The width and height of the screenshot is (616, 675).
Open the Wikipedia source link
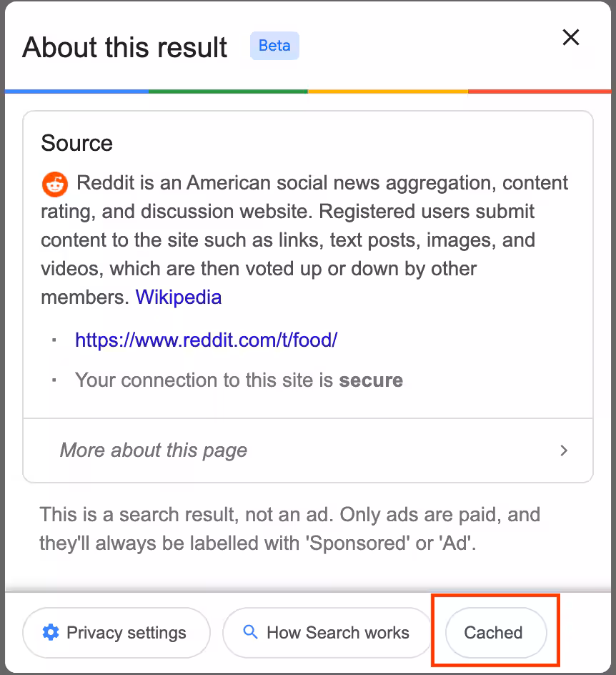[x=179, y=297]
